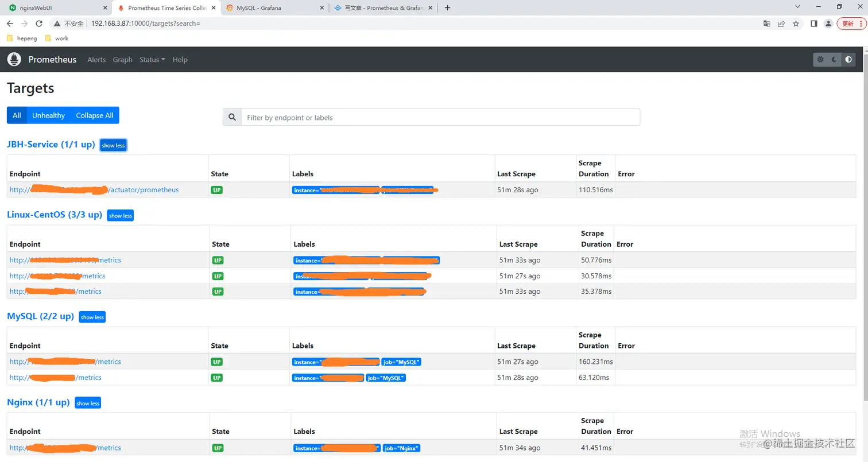
Task: Click the job="Nginx" label badge
Action: 401,448
